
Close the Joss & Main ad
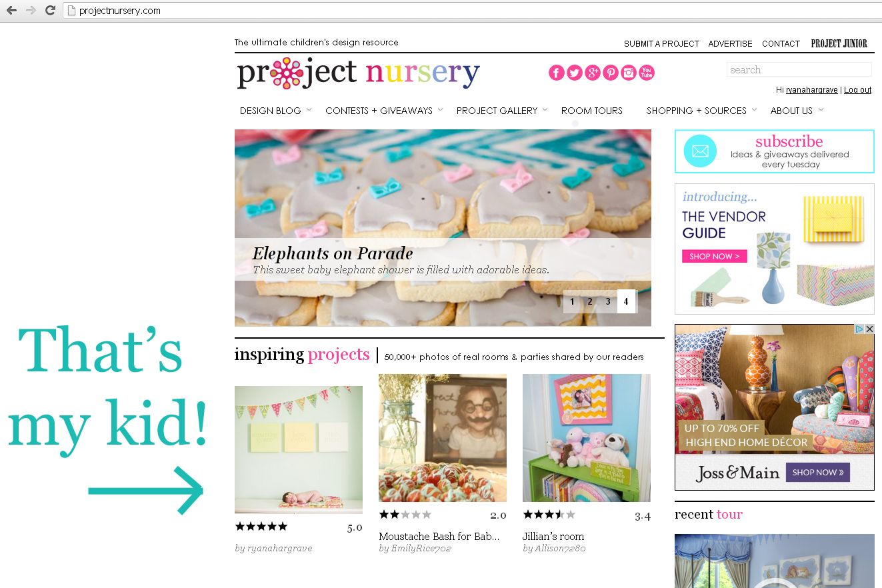tap(869, 329)
